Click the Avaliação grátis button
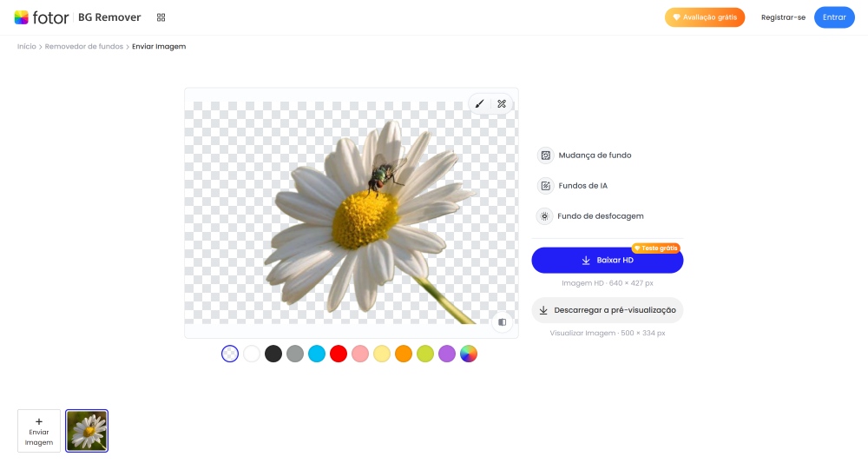 pos(705,17)
